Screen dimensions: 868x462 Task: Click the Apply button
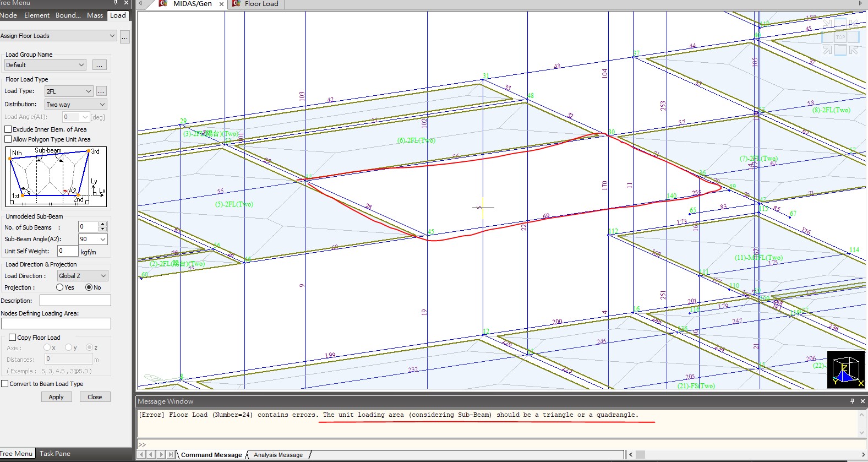point(56,397)
